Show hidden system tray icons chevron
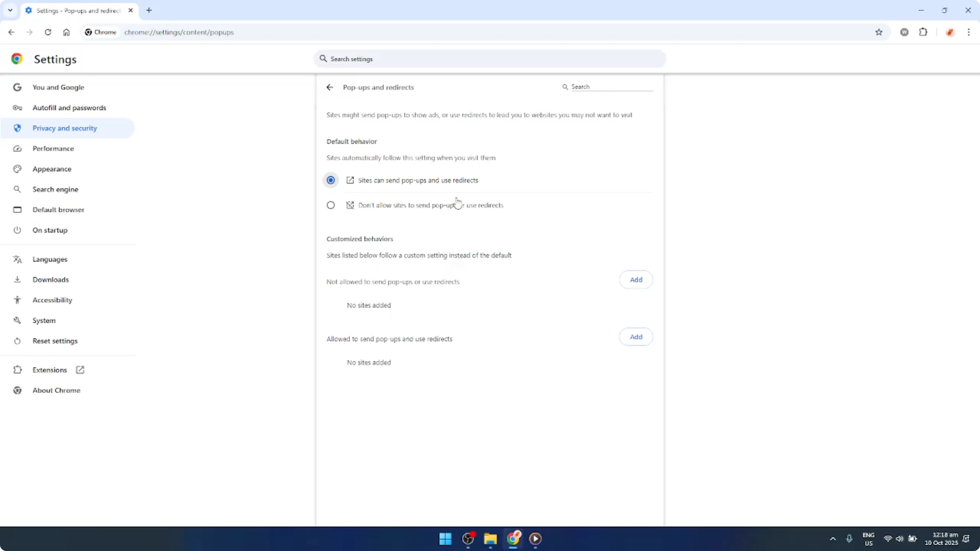Viewport: 980px width, 551px height. [x=833, y=539]
